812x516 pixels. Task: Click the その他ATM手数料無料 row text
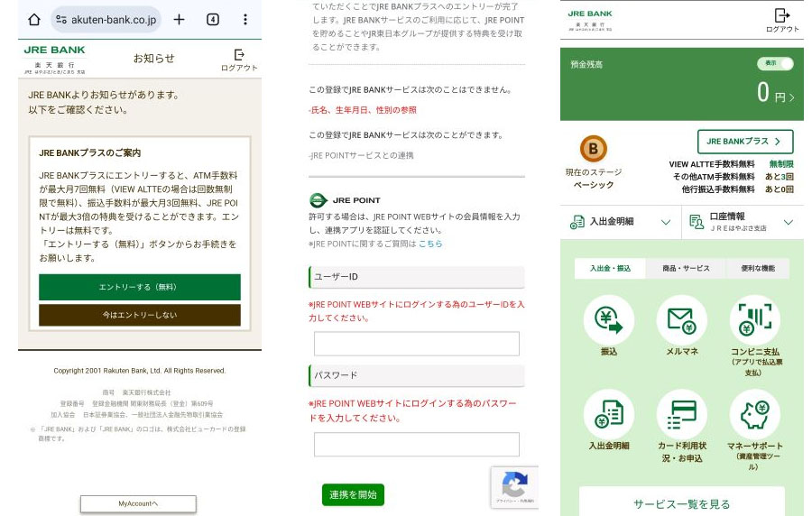tap(714, 177)
